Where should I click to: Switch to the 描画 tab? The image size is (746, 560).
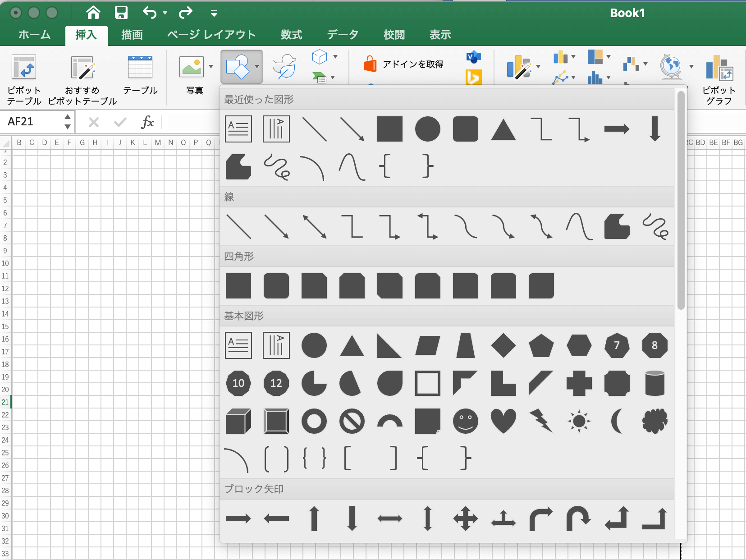(132, 35)
